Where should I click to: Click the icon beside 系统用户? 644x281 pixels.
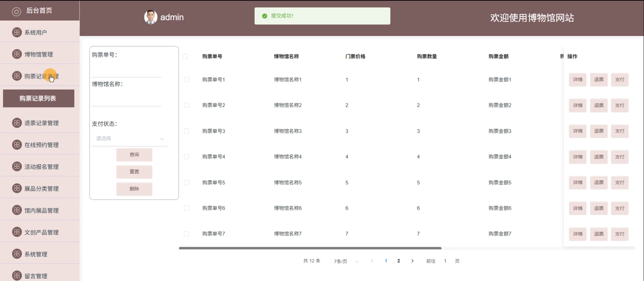click(17, 32)
